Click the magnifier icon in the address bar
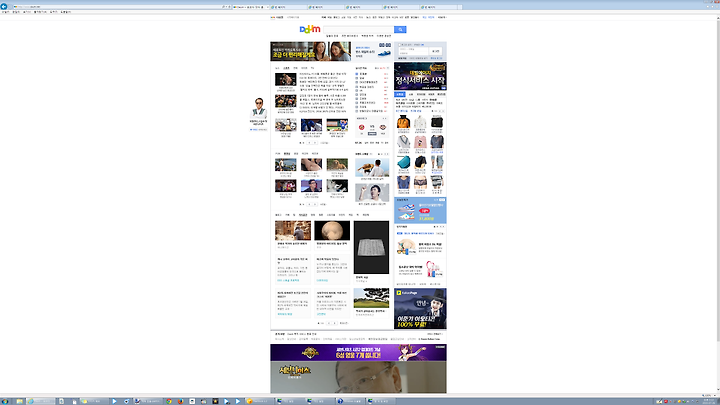The height and width of the screenshot is (405, 720). (x=223, y=7)
